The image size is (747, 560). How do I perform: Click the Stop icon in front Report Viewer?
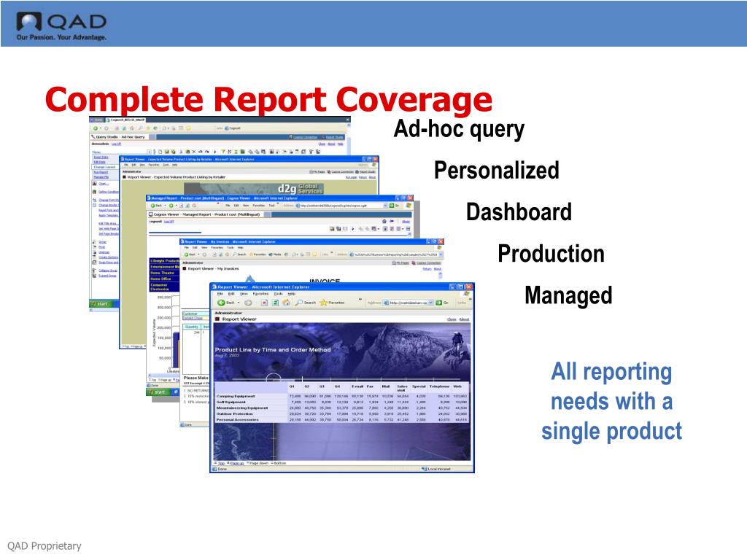264,303
